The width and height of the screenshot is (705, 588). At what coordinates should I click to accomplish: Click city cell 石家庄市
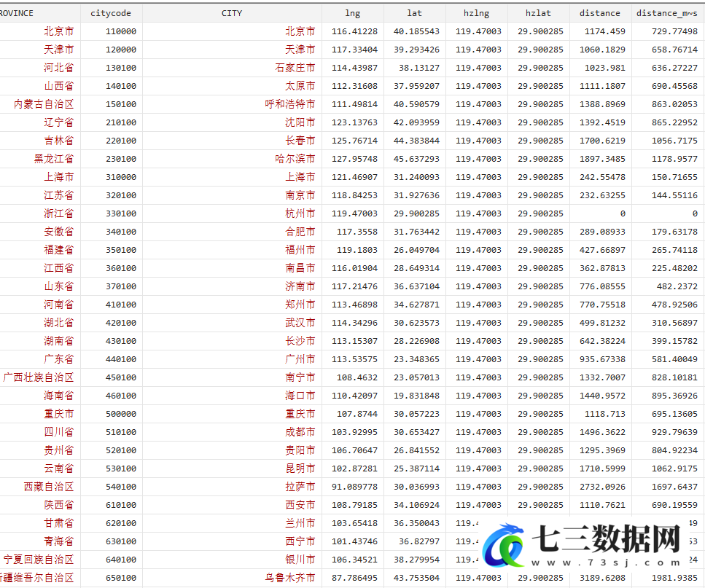click(x=295, y=68)
